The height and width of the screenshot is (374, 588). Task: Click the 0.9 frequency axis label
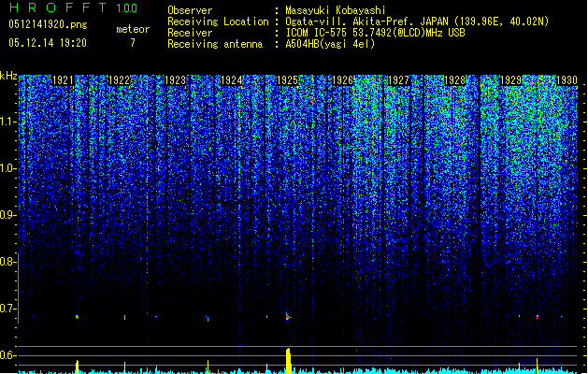pos(8,215)
